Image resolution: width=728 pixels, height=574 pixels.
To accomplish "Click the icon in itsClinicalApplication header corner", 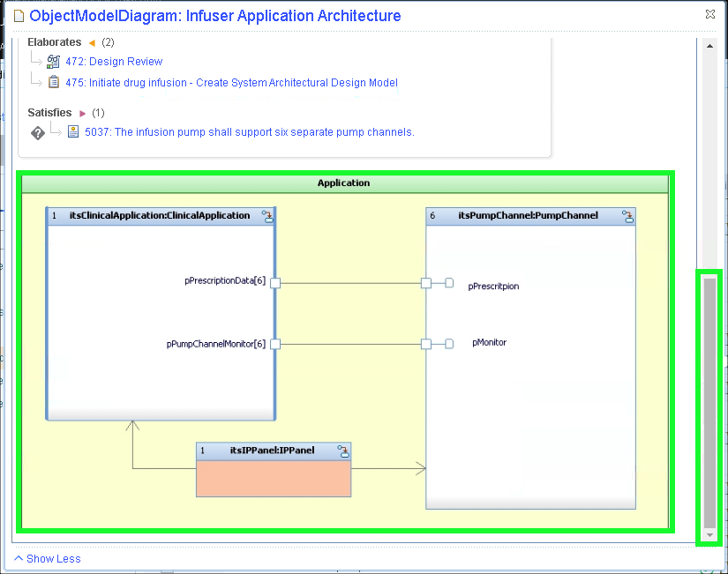I will [266, 216].
